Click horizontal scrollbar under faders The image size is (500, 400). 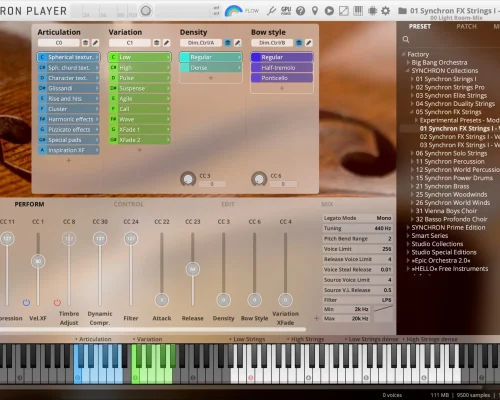click(152, 330)
